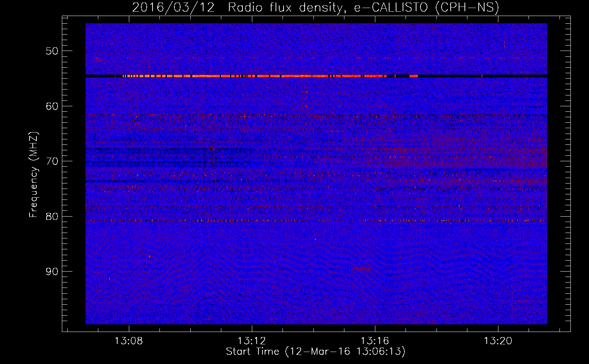Click the "Frequency (MHZ)" axis label

pos(33,175)
